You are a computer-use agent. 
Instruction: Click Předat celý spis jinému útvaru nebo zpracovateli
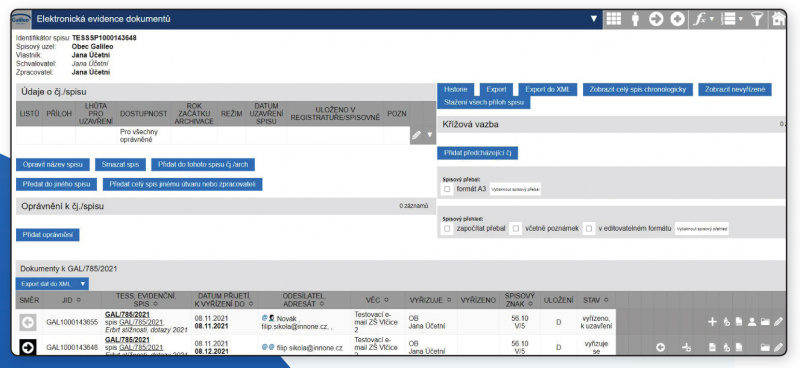(183, 184)
